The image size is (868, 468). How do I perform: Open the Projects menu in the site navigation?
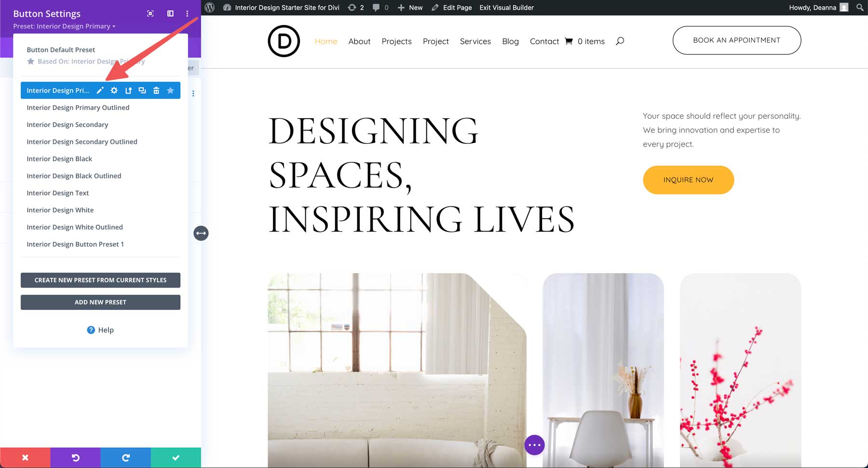[x=396, y=41]
